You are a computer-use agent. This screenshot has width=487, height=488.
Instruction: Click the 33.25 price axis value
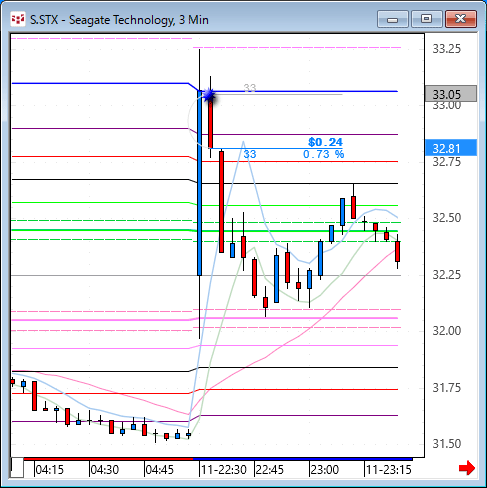click(x=447, y=49)
